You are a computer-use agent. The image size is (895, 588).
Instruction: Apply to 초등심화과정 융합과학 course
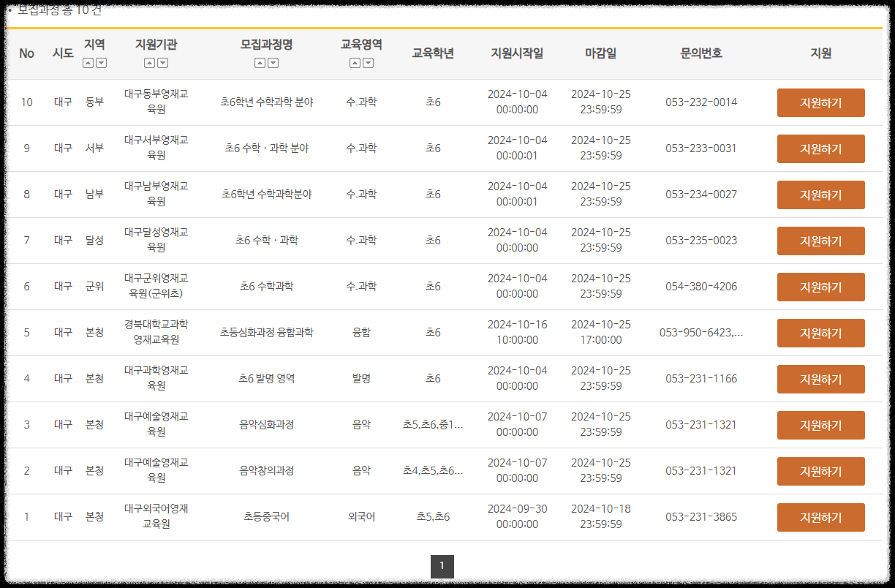click(x=820, y=333)
